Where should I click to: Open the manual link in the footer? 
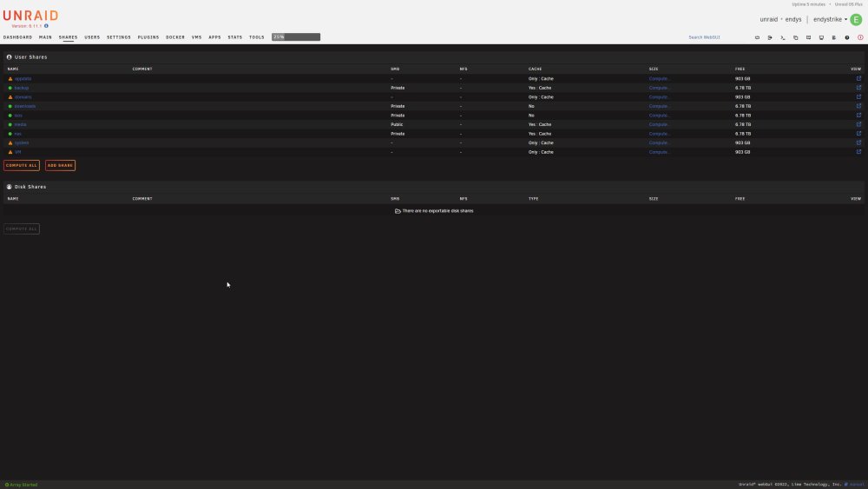tap(856, 485)
